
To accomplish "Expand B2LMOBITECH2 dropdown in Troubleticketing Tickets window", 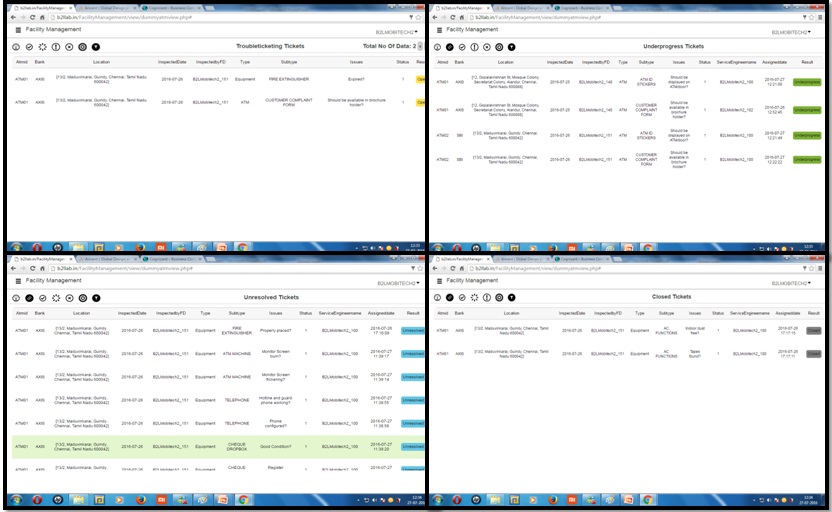I will 397,32.
